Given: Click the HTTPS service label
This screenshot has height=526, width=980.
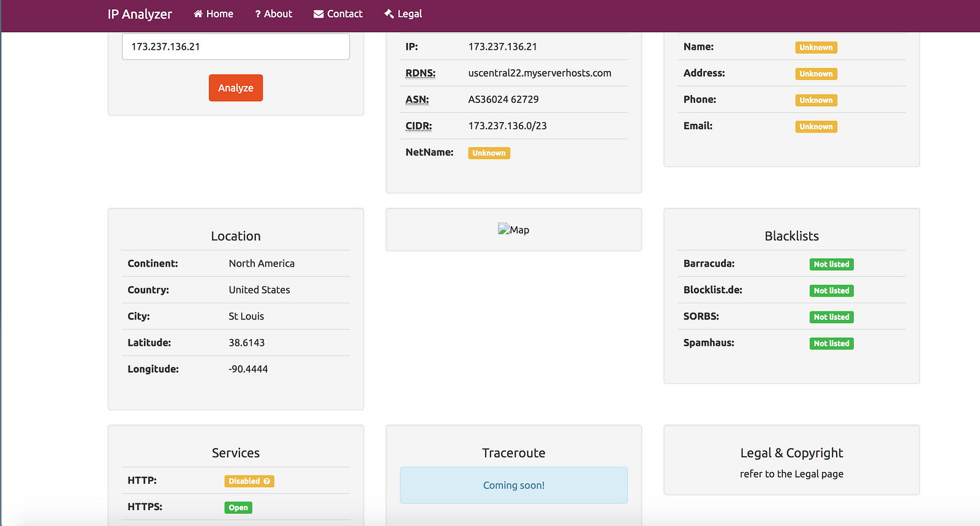Looking at the screenshot, I should point(145,507).
